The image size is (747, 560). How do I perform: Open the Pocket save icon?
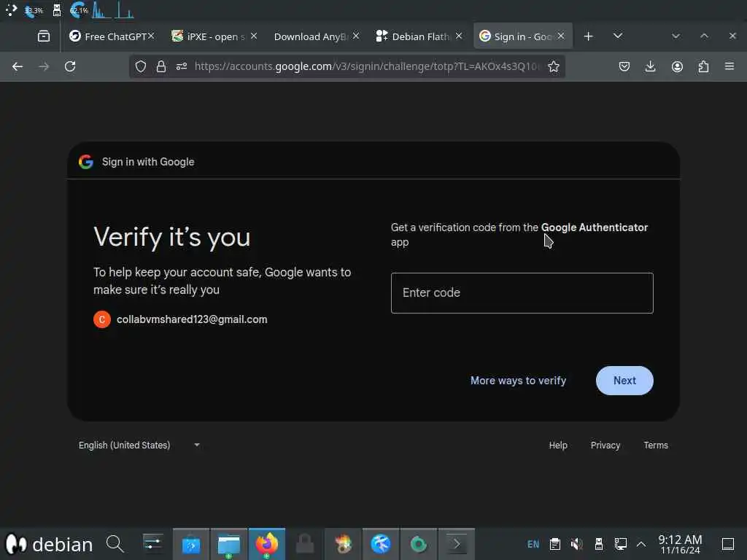[x=624, y=66]
